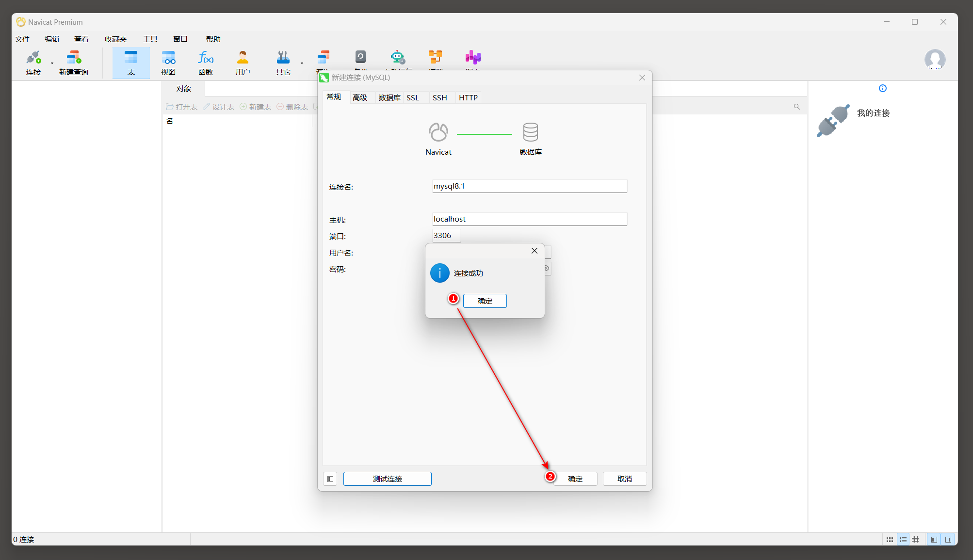This screenshot has height=560, width=973.
Task: Click the 端口 field containing 3306
Action: coord(446,236)
